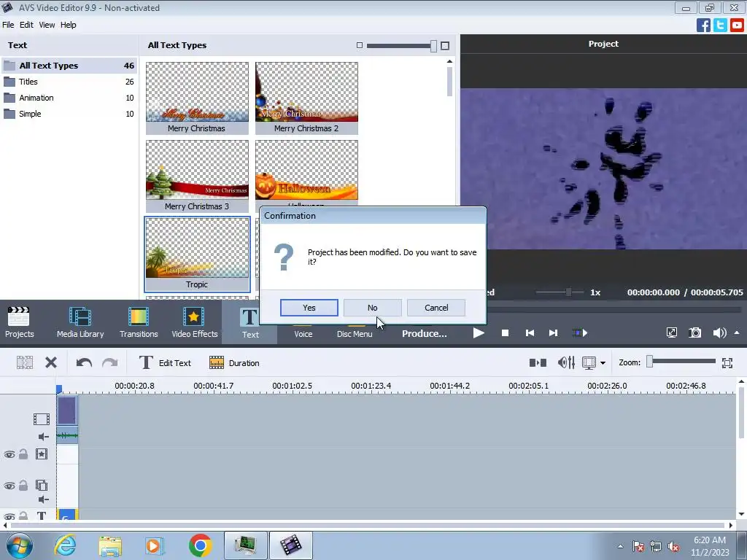Select All Text Types category
Viewport: 747px width, 560px height.
[69, 66]
